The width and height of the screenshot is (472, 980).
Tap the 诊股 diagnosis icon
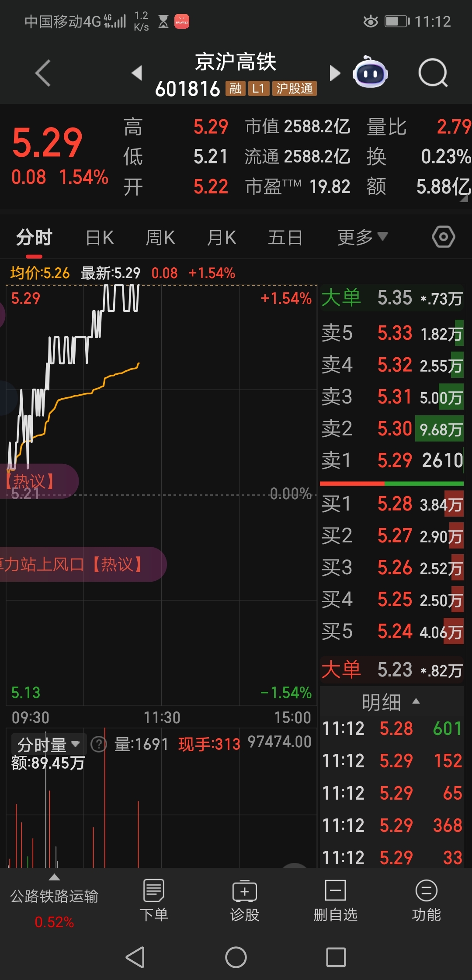click(245, 901)
